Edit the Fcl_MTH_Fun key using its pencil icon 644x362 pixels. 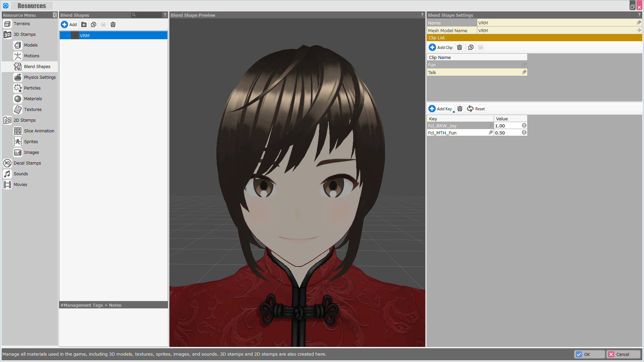[x=491, y=132]
